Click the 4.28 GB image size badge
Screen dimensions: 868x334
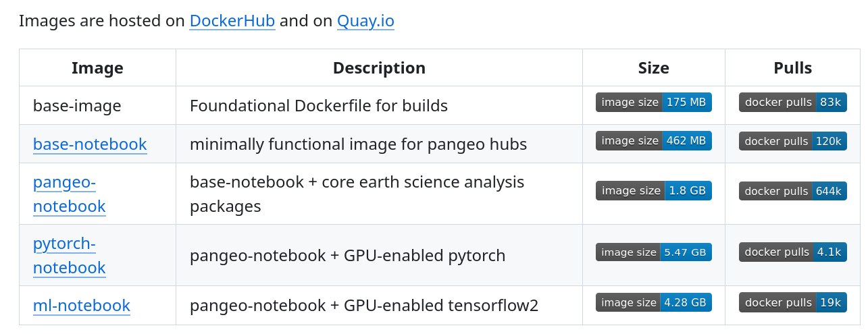point(653,303)
